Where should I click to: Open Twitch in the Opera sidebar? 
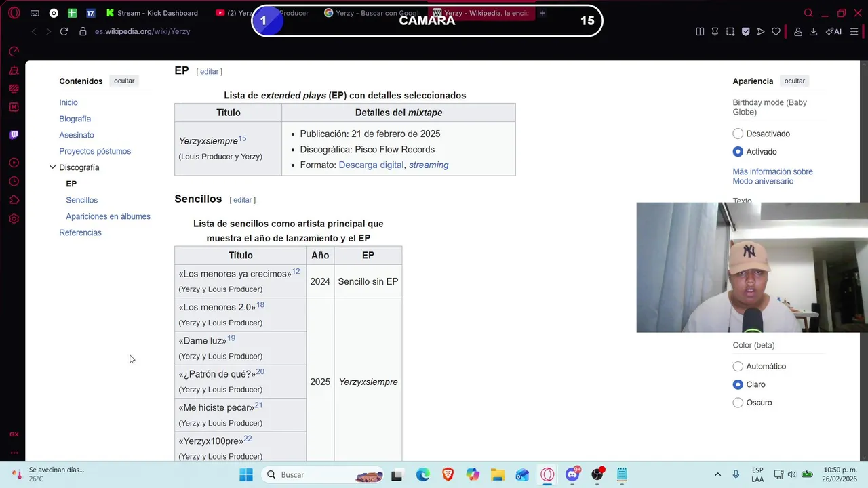pos(14,135)
